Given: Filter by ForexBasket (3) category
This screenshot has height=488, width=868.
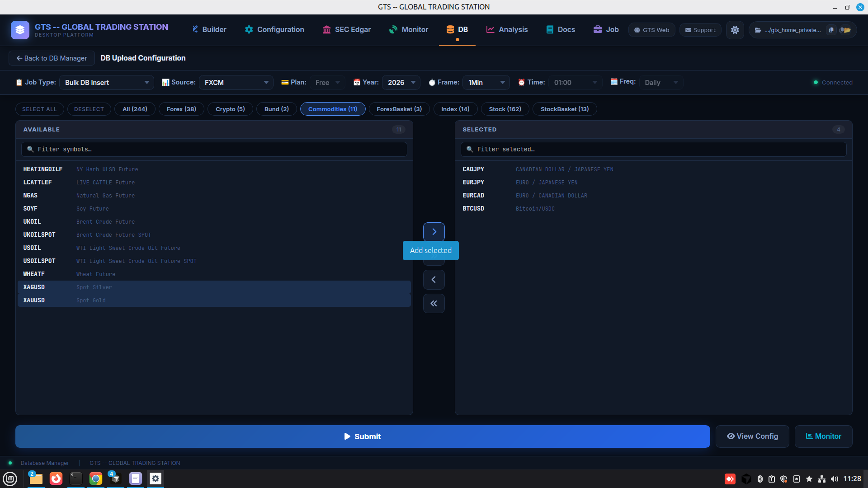Looking at the screenshot, I should (x=399, y=109).
